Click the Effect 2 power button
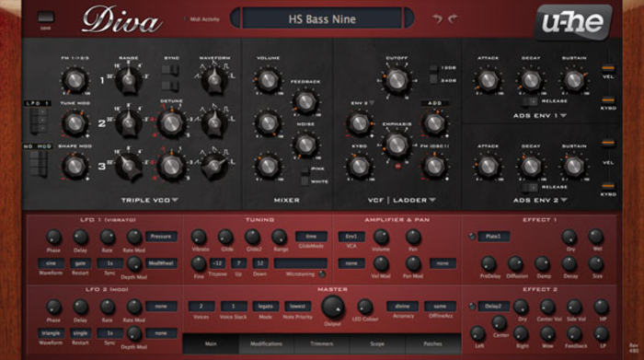Viewport: 644px width, 360px height. (472, 307)
